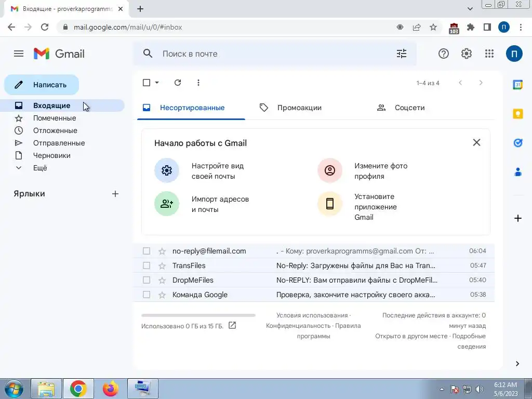Star the DropMeFiles message

tap(162, 280)
